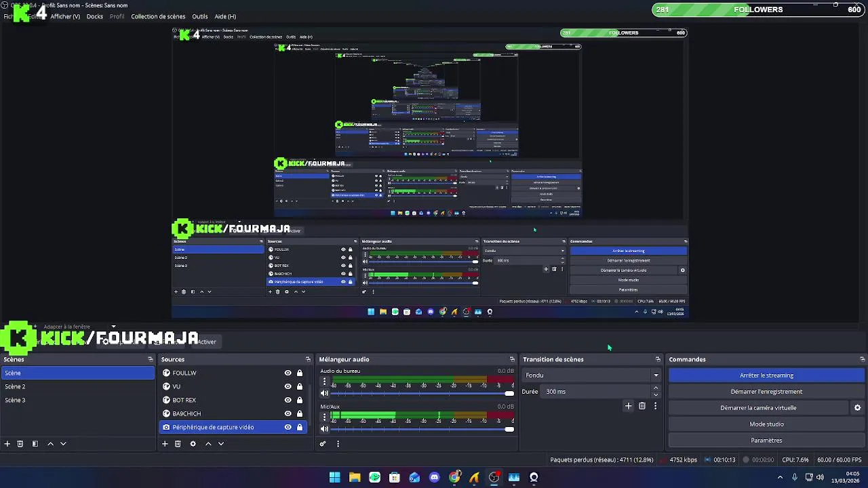Open Afficher (V) menu
The image size is (868, 488).
click(x=65, y=16)
